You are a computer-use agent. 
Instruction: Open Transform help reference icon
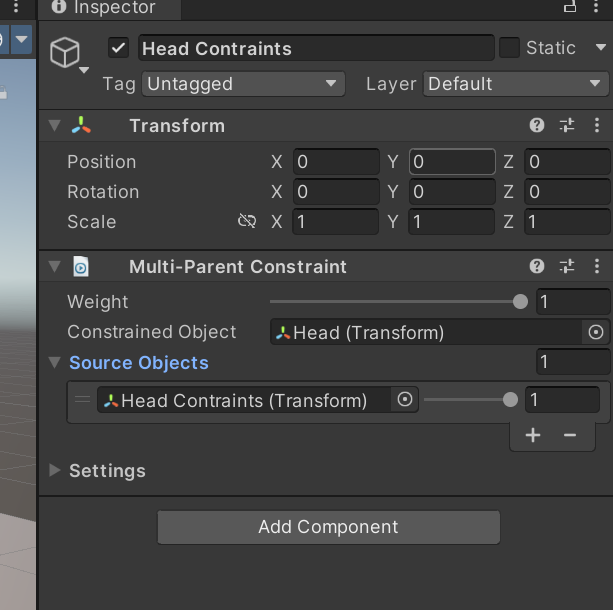click(537, 125)
